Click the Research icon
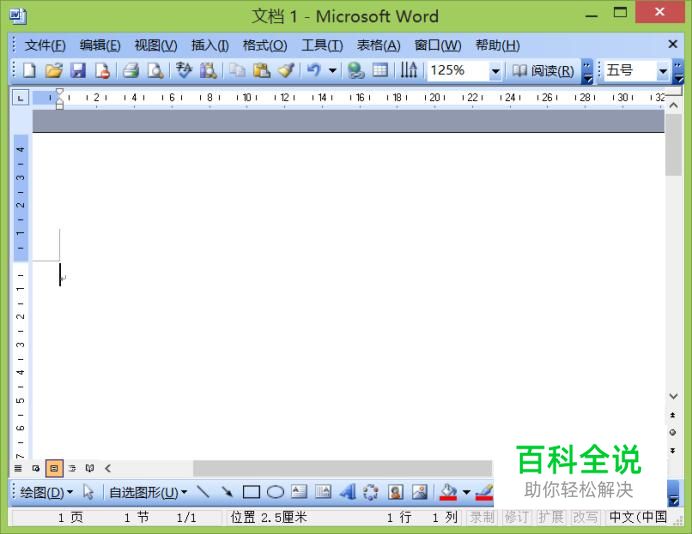 tap(208, 71)
